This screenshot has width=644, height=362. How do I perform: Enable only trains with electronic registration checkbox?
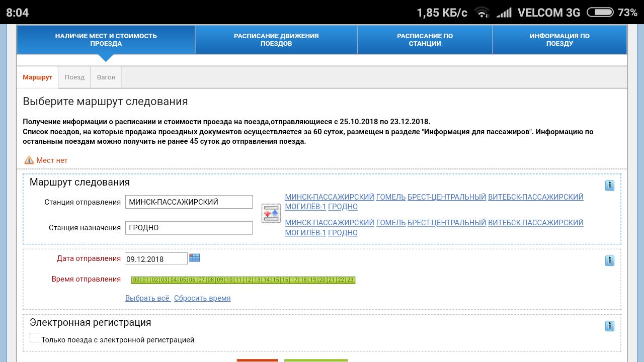click(x=34, y=338)
